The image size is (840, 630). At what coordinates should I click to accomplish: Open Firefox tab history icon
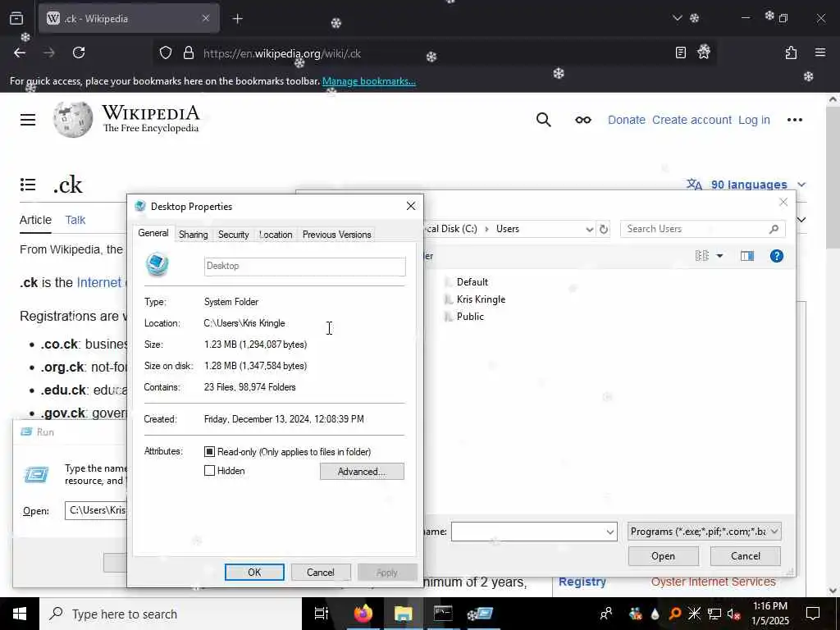[x=16, y=19]
